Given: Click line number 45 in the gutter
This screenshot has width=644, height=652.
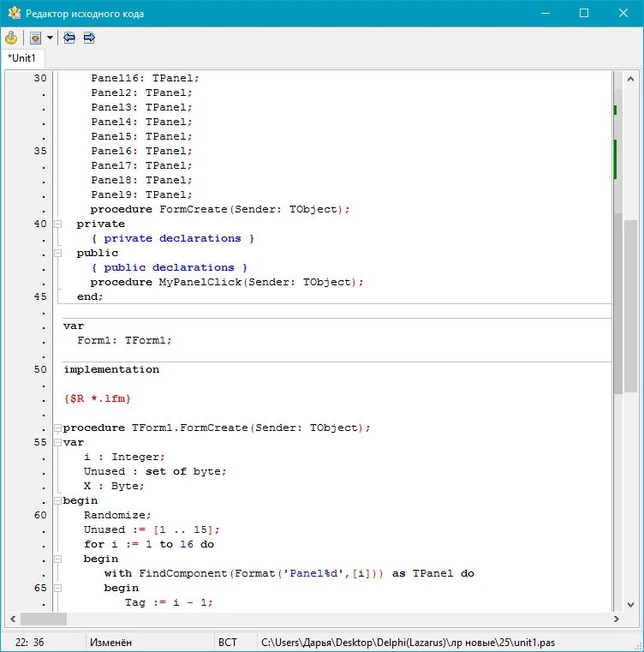Looking at the screenshot, I should [x=40, y=296].
